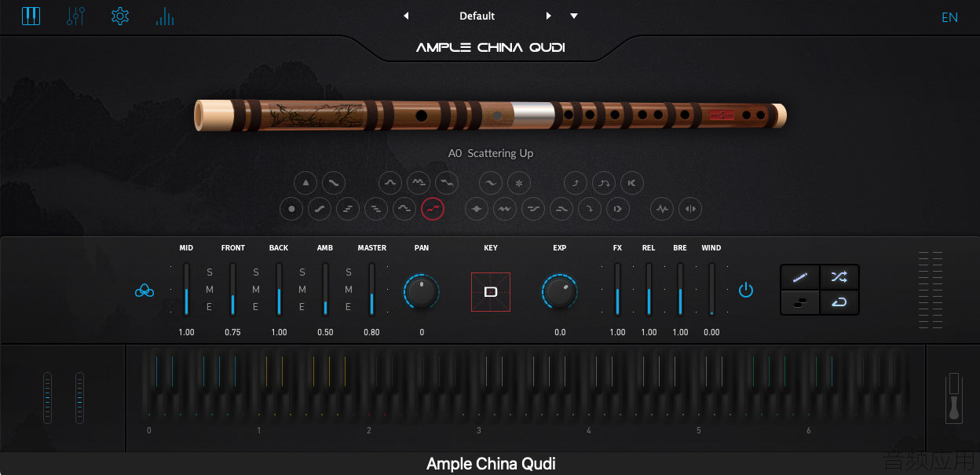
Task: Open the preset dropdown menu arrow
Action: pyautogui.click(x=574, y=16)
